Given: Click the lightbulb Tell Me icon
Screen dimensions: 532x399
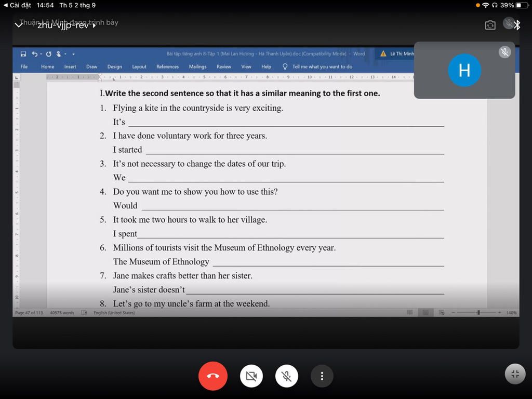Looking at the screenshot, I should point(285,66).
